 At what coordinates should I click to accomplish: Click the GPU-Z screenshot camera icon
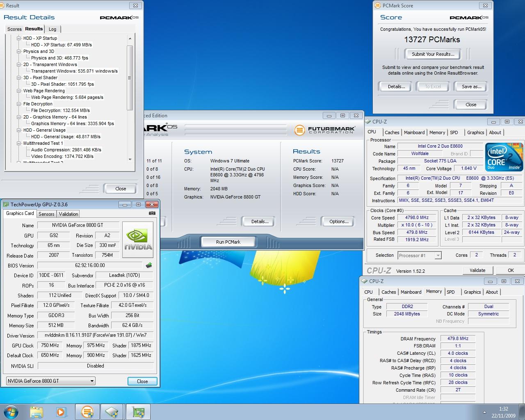(x=152, y=213)
